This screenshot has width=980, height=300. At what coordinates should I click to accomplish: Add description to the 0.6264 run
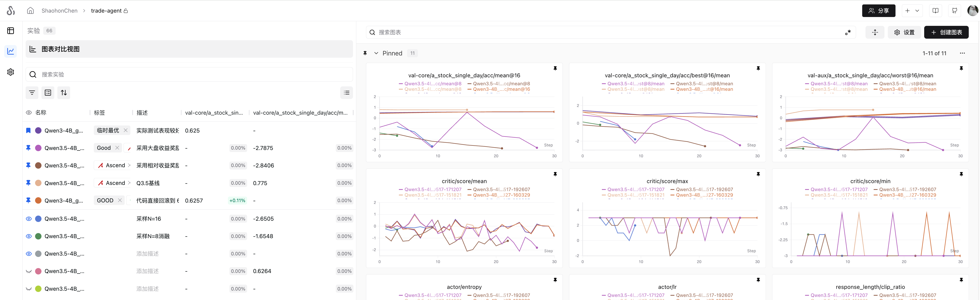148,272
